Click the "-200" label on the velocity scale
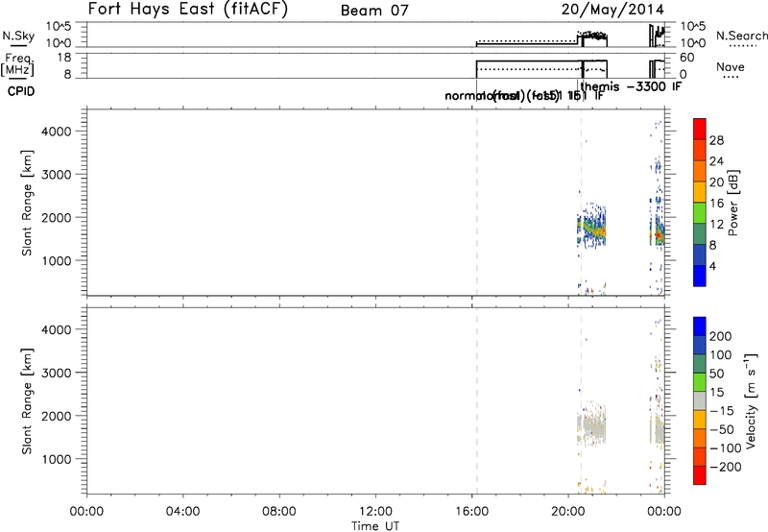 (726, 467)
